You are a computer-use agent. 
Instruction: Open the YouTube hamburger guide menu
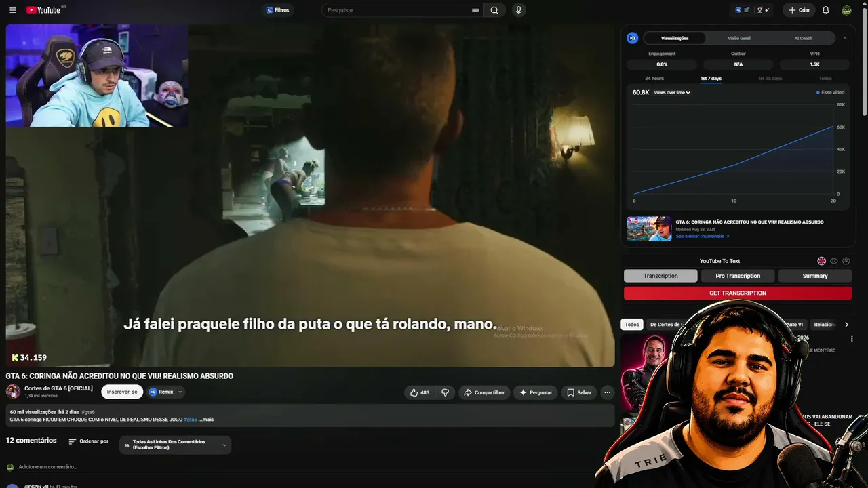[13, 10]
